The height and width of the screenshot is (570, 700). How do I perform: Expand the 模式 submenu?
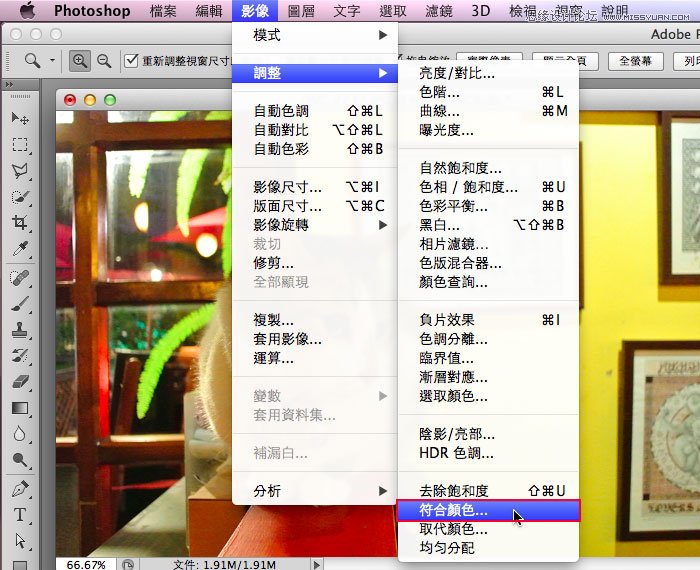315,35
